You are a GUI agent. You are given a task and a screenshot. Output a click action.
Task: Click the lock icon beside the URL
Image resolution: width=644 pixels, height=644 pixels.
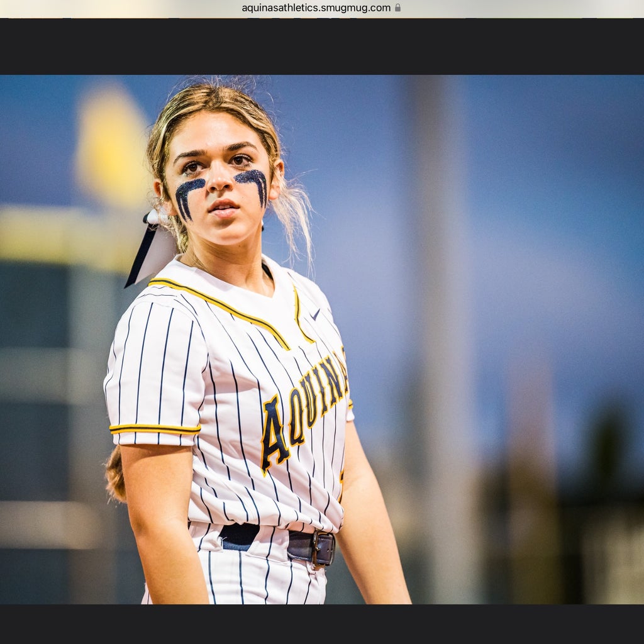click(x=397, y=8)
